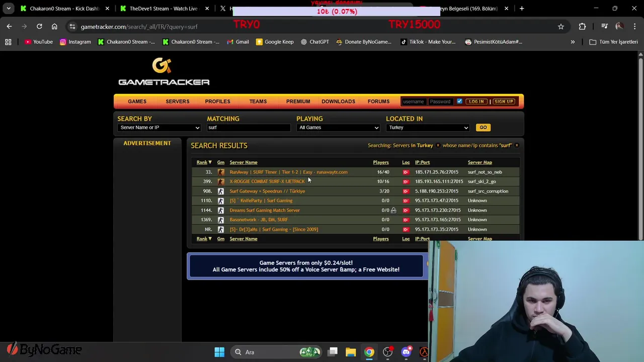Viewport: 644px width, 362px height.
Task: Open the Google Keep bookmark
Action: pyautogui.click(x=275, y=42)
